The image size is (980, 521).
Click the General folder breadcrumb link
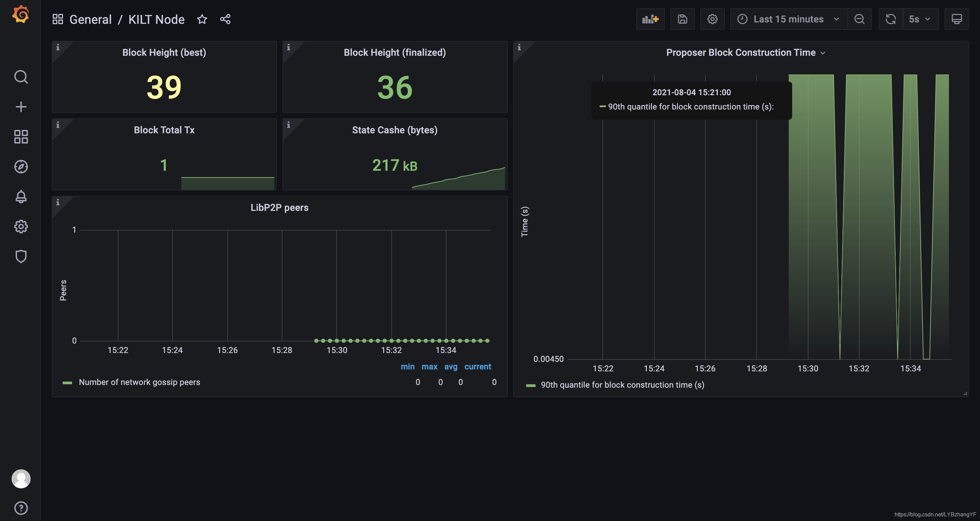[90, 19]
